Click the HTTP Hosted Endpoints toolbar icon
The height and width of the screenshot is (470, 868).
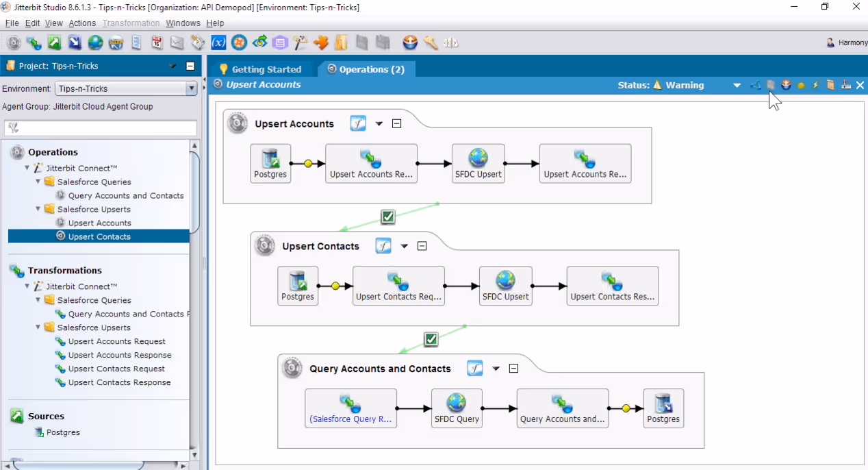(116, 42)
